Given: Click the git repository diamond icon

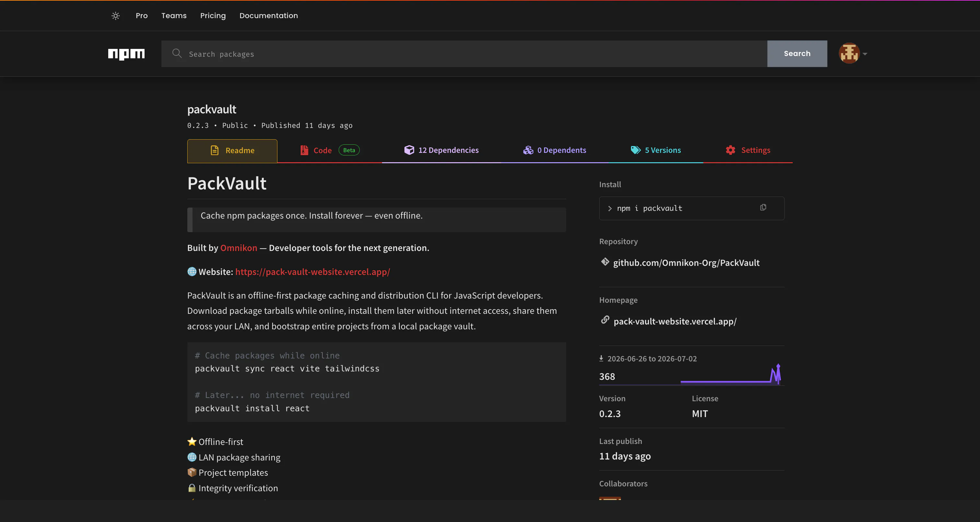Looking at the screenshot, I should pos(605,262).
